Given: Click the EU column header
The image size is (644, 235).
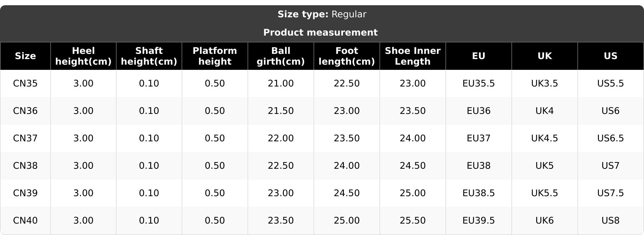Looking at the screenshot, I should (478, 56).
